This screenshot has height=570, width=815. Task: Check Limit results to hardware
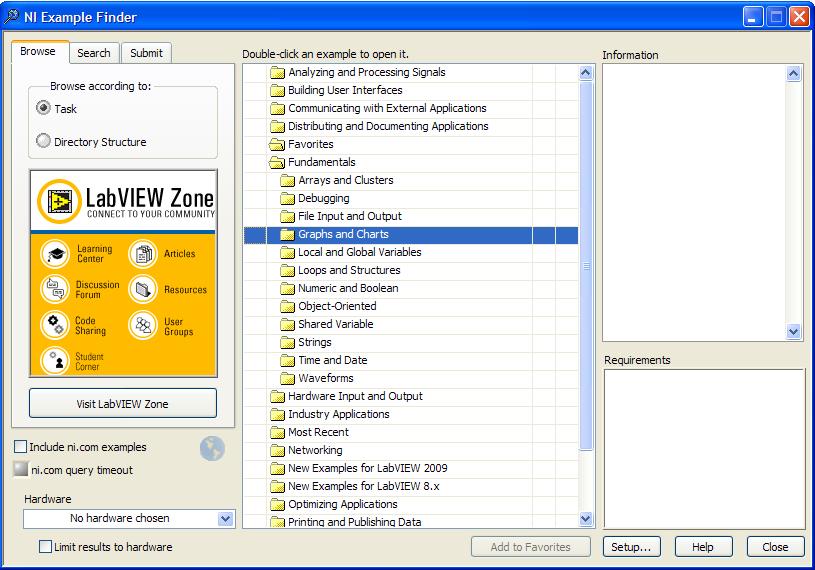[45, 547]
